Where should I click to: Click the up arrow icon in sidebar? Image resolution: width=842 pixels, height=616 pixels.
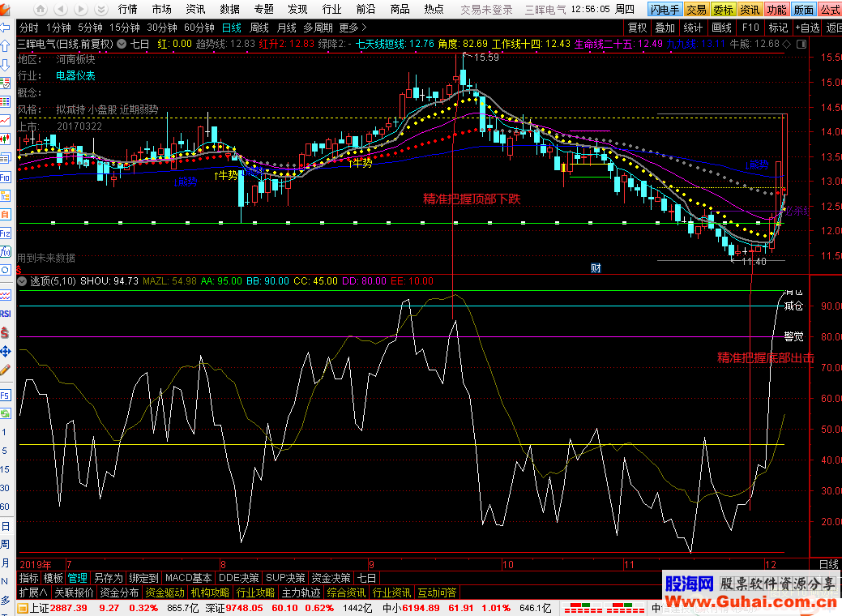[6, 46]
